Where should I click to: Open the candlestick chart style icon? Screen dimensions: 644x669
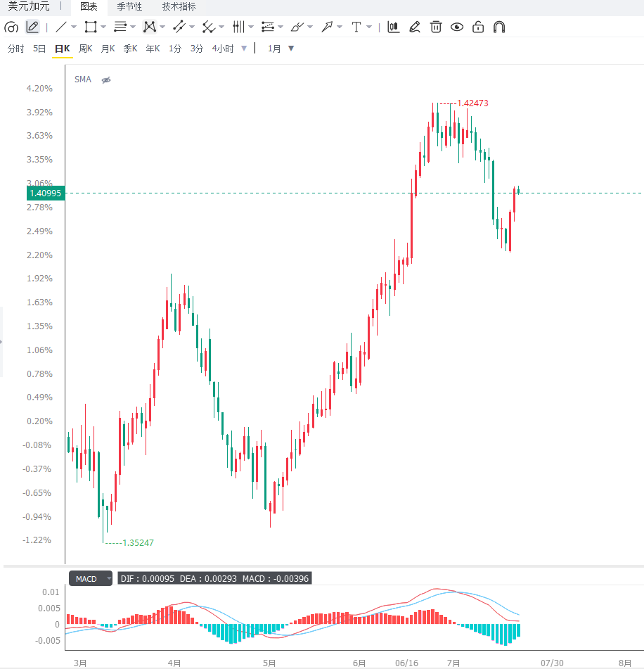point(393,27)
